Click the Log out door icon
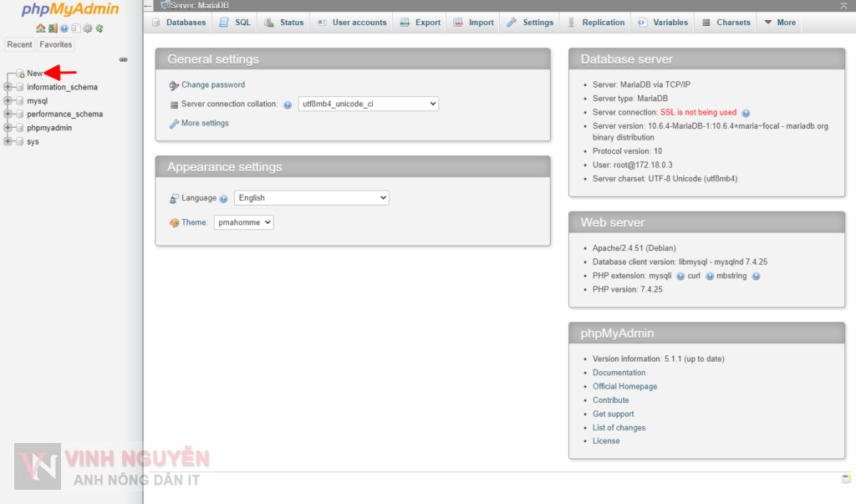The height and width of the screenshot is (504, 856). (x=52, y=28)
